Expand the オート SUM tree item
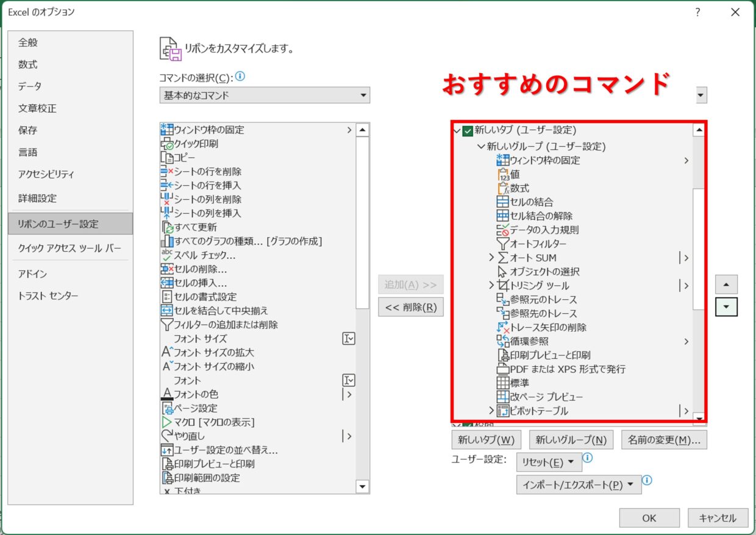Viewport: 756px width, 535px height. pyautogui.click(x=491, y=258)
